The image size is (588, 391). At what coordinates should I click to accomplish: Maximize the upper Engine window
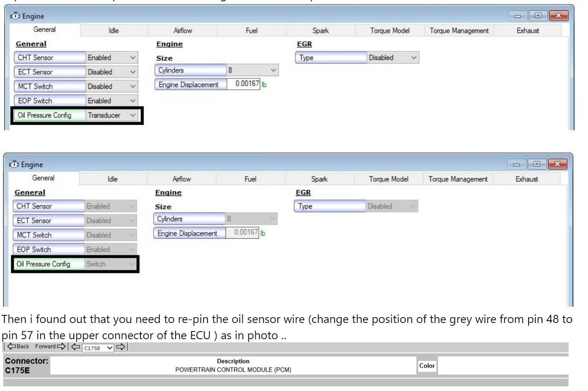(x=538, y=16)
